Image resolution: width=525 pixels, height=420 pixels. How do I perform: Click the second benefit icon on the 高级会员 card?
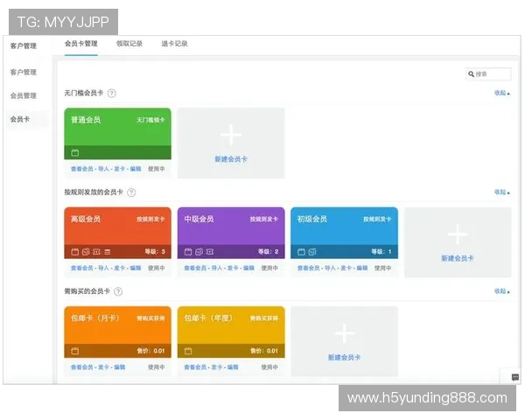[x=86, y=252]
